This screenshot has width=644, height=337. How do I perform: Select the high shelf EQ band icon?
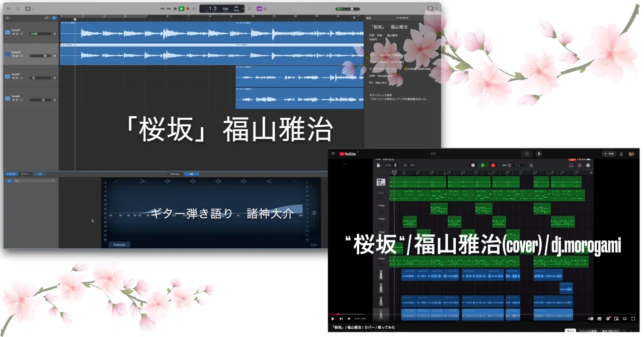coord(269,181)
